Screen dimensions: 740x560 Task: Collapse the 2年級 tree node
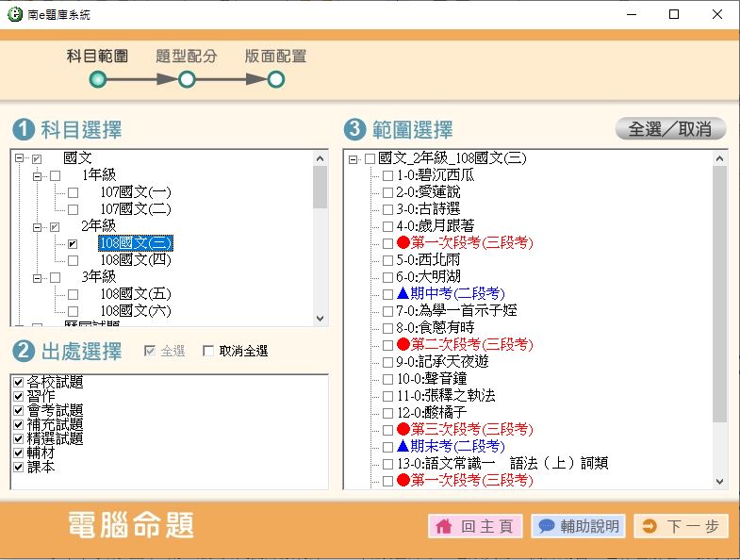pyautogui.click(x=38, y=227)
